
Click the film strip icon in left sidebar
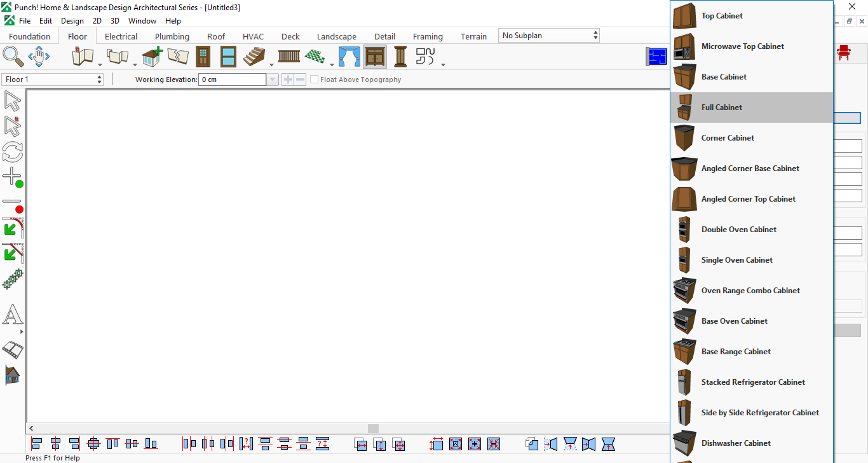click(x=13, y=349)
